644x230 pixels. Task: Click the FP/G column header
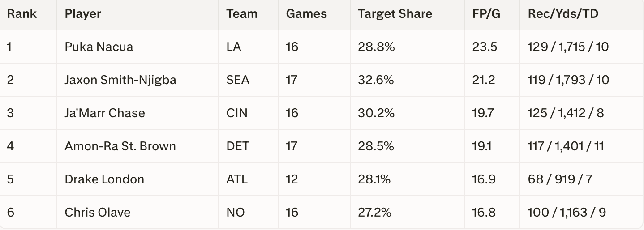[486, 14]
